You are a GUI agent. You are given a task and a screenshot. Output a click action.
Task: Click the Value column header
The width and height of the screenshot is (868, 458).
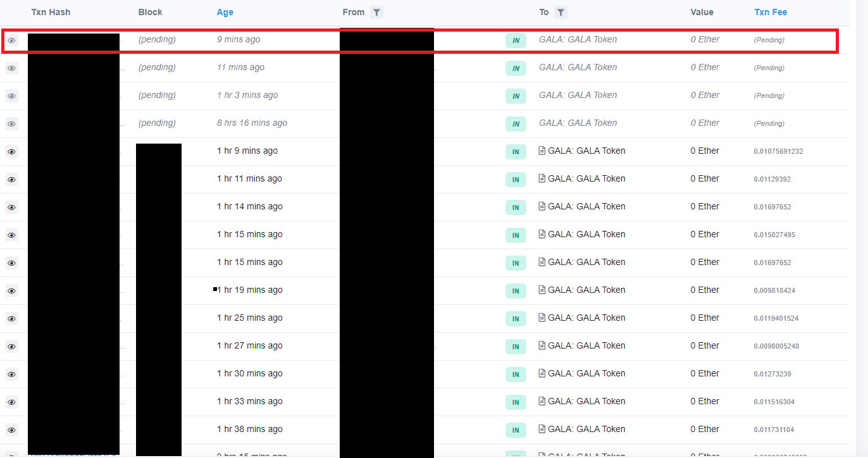702,12
